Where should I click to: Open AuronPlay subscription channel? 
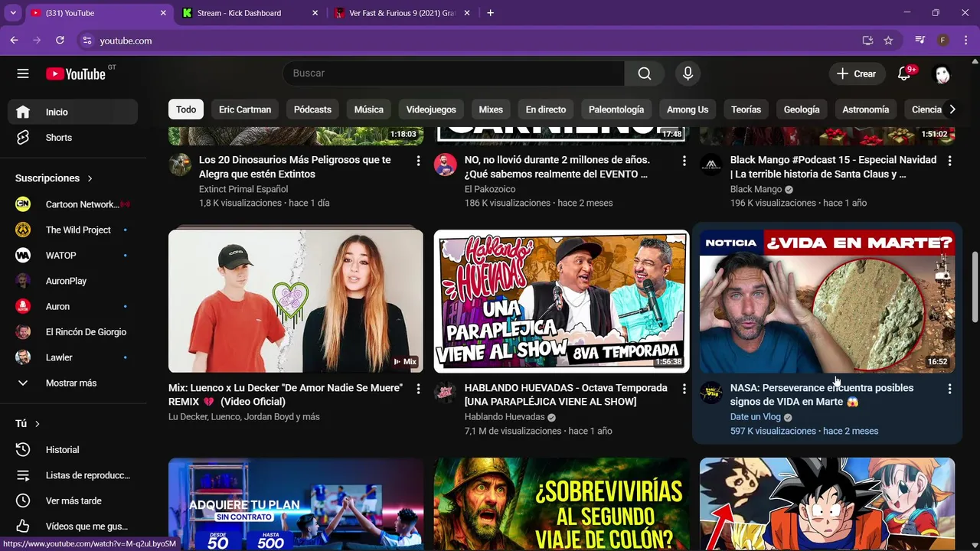pos(73,281)
